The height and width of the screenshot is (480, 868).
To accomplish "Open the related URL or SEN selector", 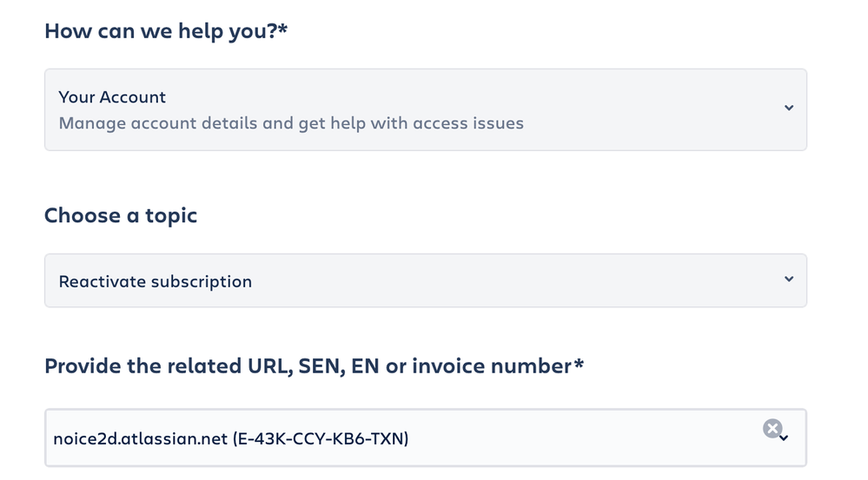I will click(426, 438).
